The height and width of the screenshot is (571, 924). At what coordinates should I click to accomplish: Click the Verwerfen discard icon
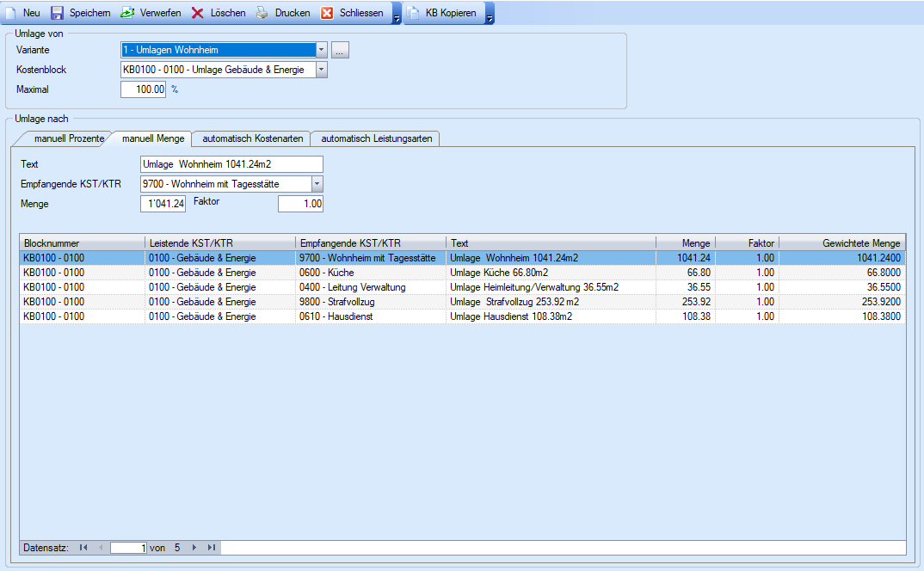click(127, 12)
